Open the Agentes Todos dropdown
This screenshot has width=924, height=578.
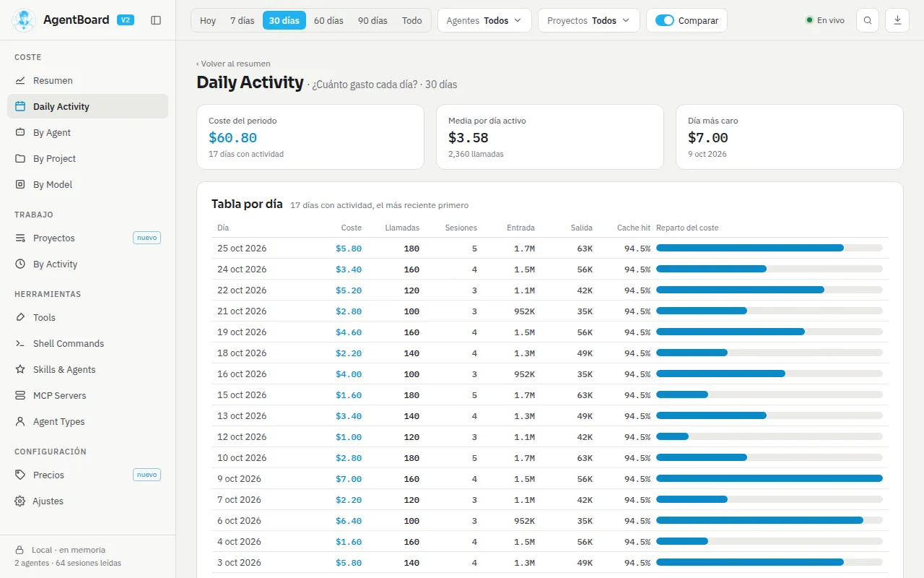click(x=484, y=20)
